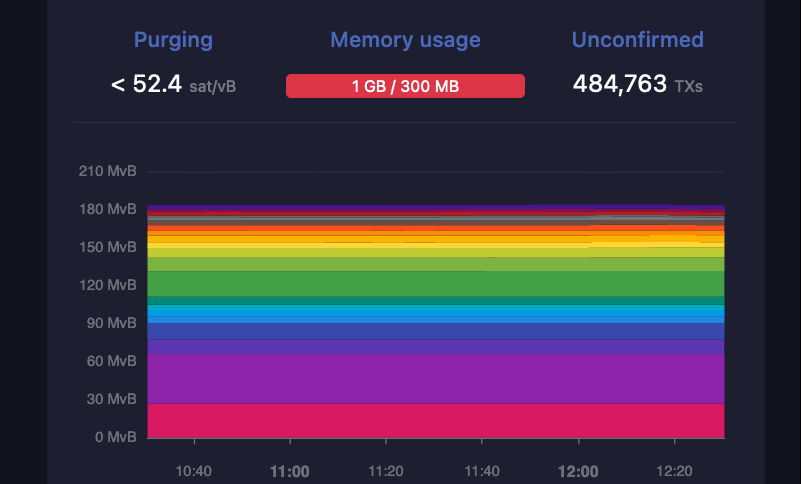Click the red 1 GB / 300 MB bar

pos(405,87)
